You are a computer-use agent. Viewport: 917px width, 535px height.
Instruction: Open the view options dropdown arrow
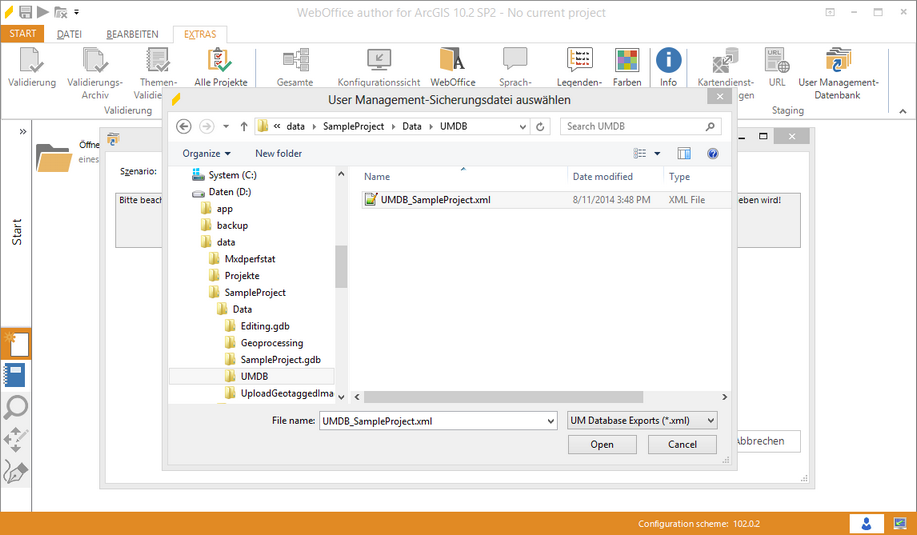tap(657, 153)
